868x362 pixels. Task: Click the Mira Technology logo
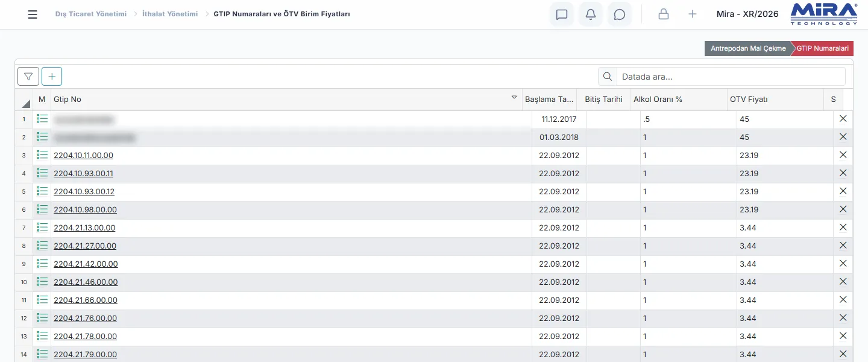[823, 14]
